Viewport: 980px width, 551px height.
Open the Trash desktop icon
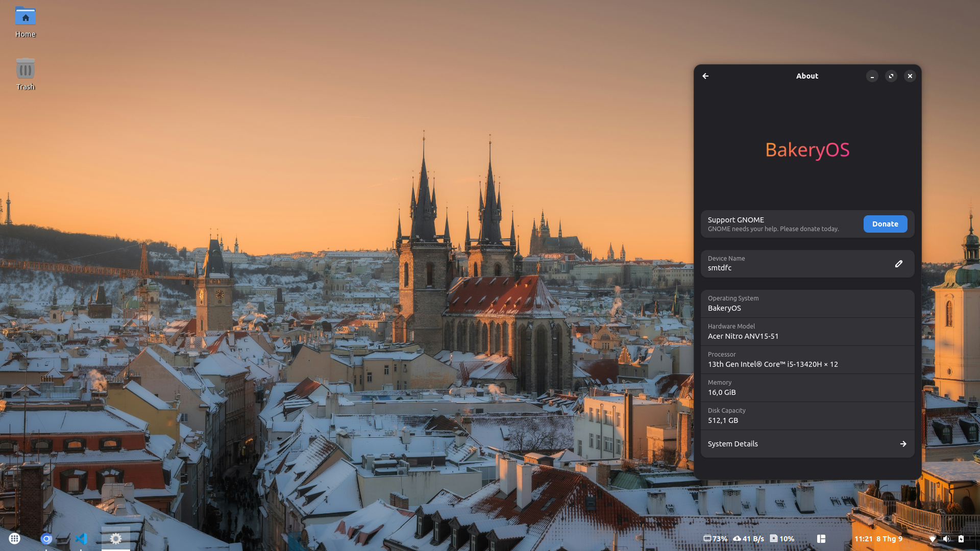pos(25,74)
